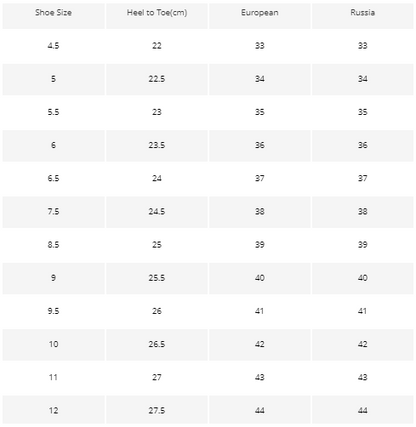The height and width of the screenshot is (427, 416).
Task: Select shoe size 12 cell
Action: [53, 411]
